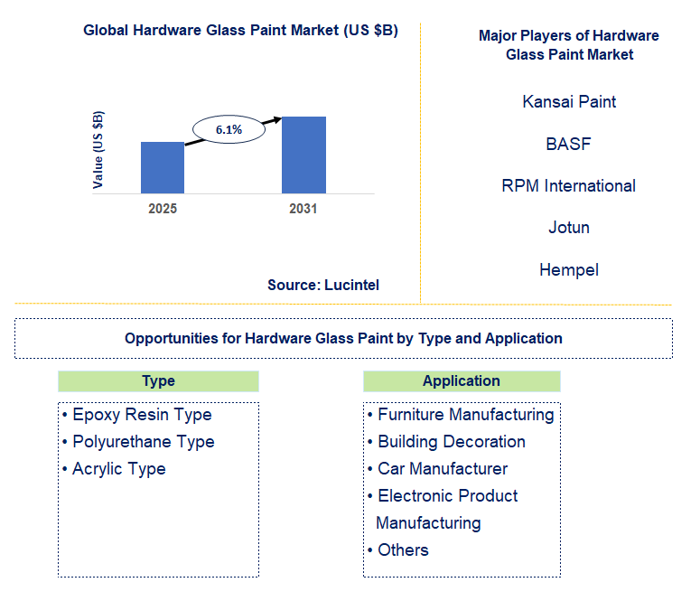Click the Value (US $B) axis title
This screenshot has width=700, height=601.
98,150
